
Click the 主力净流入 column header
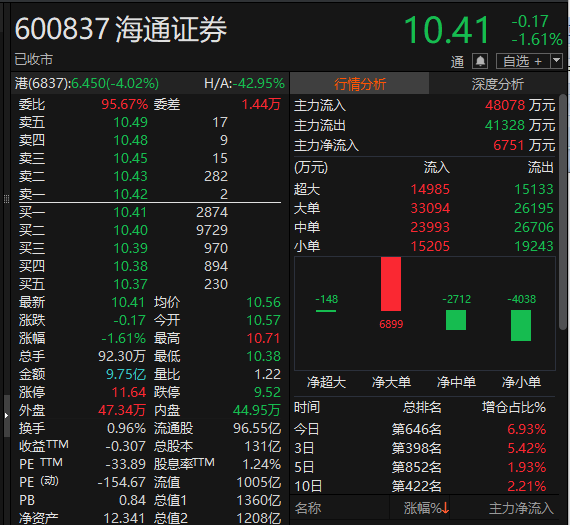[521, 508]
